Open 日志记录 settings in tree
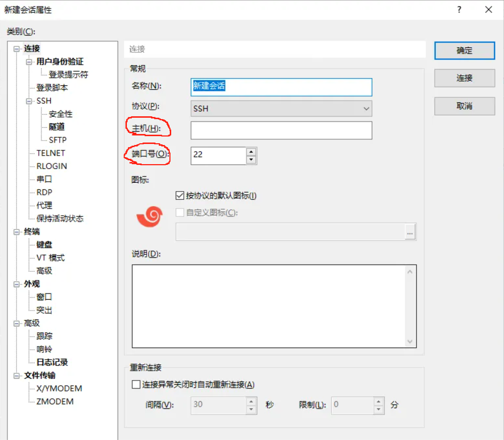504x440 pixels. point(52,362)
